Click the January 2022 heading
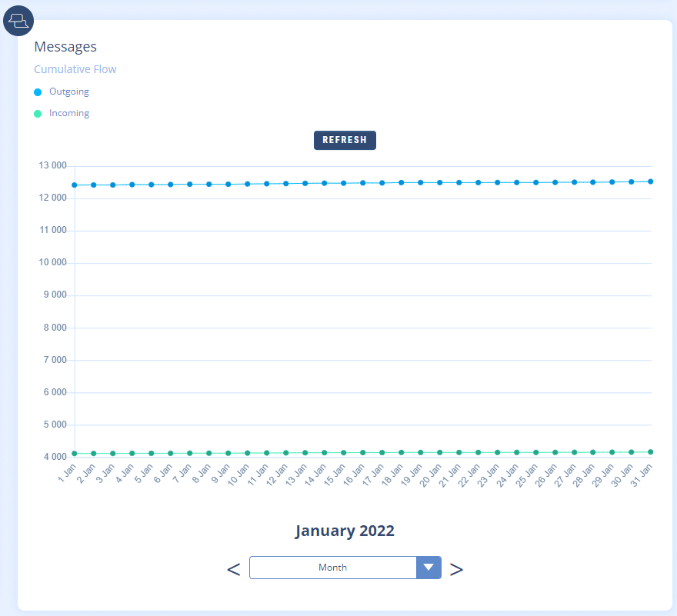This screenshot has width=677, height=616. click(345, 531)
